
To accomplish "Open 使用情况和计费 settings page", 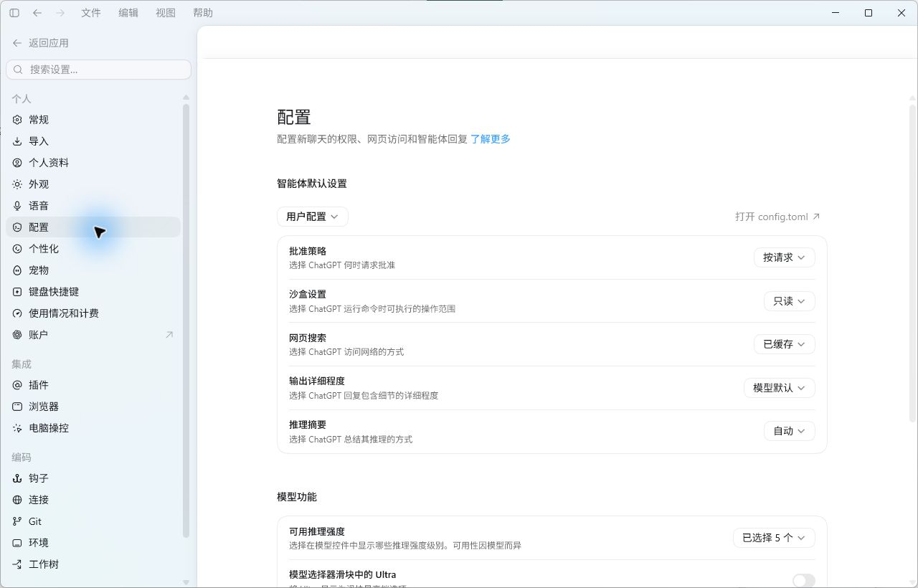I will pos(93,313).
